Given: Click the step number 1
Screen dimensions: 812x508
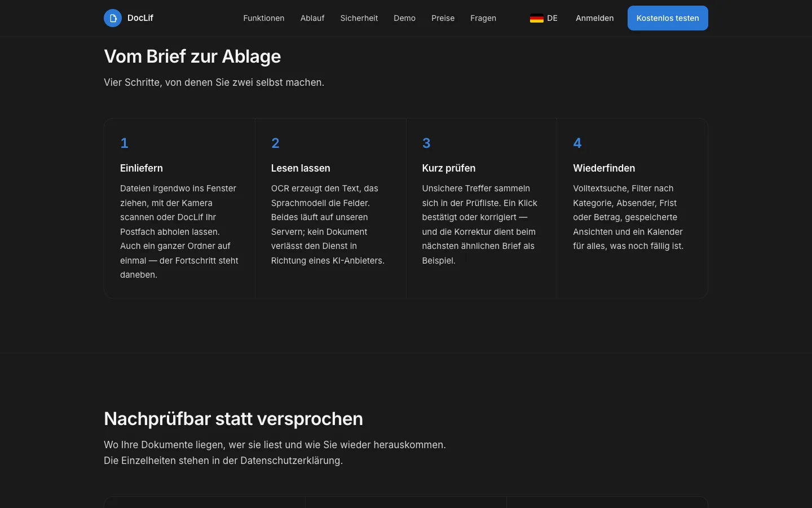Looking at the screenshot, I should (124, 143).
